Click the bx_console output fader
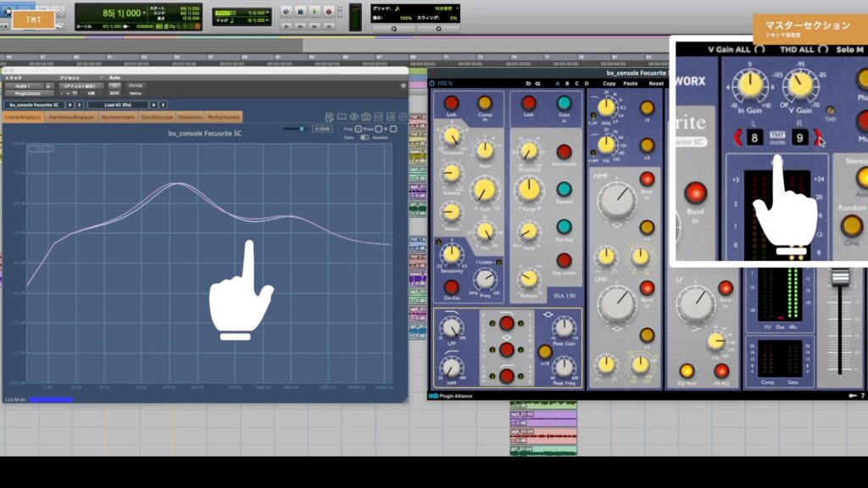The width and height of the screenshot is (868, 488). (x=840, y=277)
